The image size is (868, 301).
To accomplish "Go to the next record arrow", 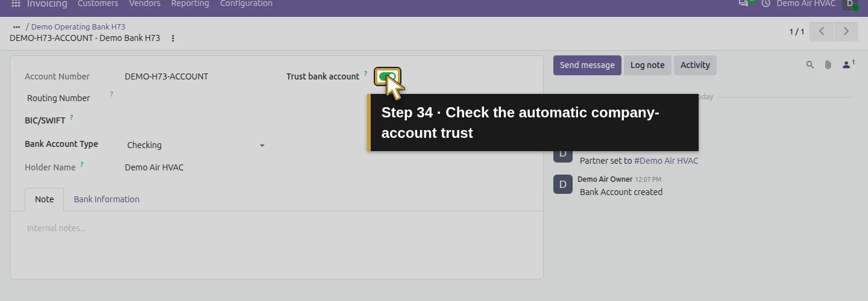I will 846,31.
